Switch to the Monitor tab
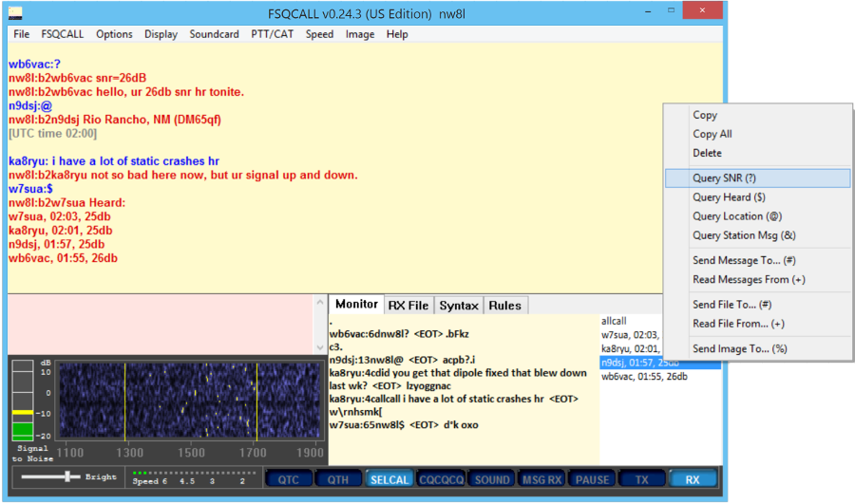Screen dimensions: 855x504 click(x=356, y=304)
